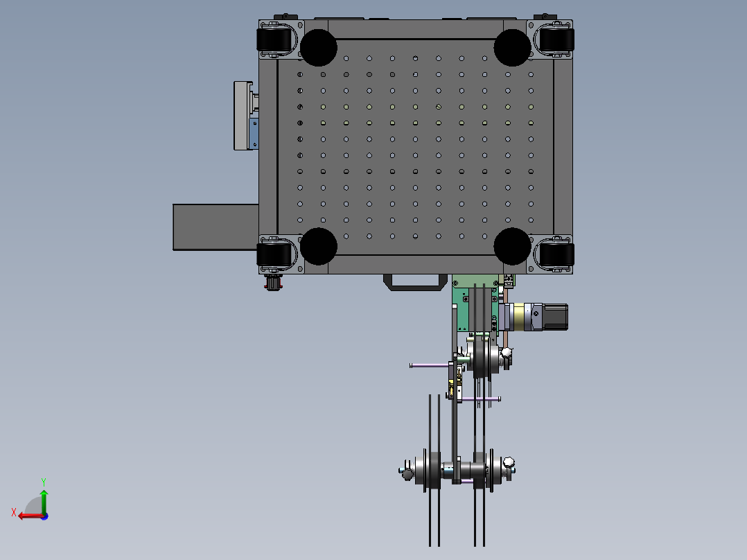Select the perforated breadboard plate in the model
The width and height of the screenshot is (747, 560).
coord(415,147)
